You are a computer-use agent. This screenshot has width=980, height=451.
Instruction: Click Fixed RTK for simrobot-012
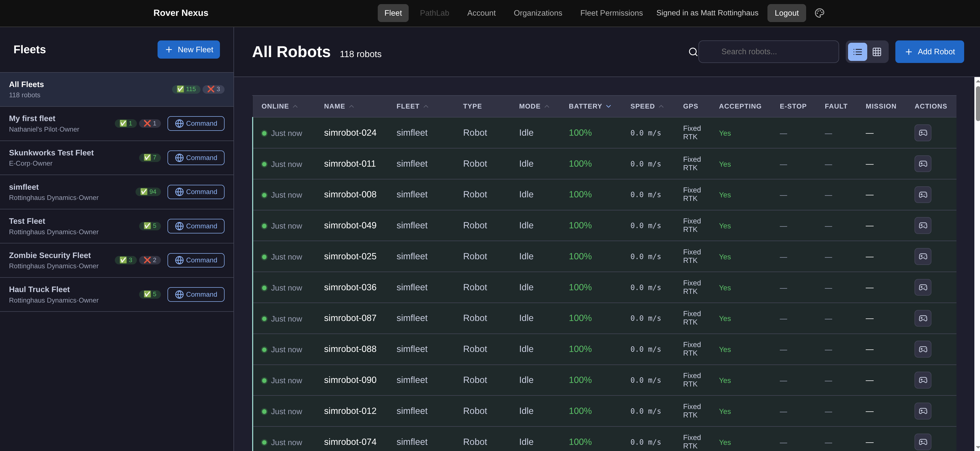point(692,411)
